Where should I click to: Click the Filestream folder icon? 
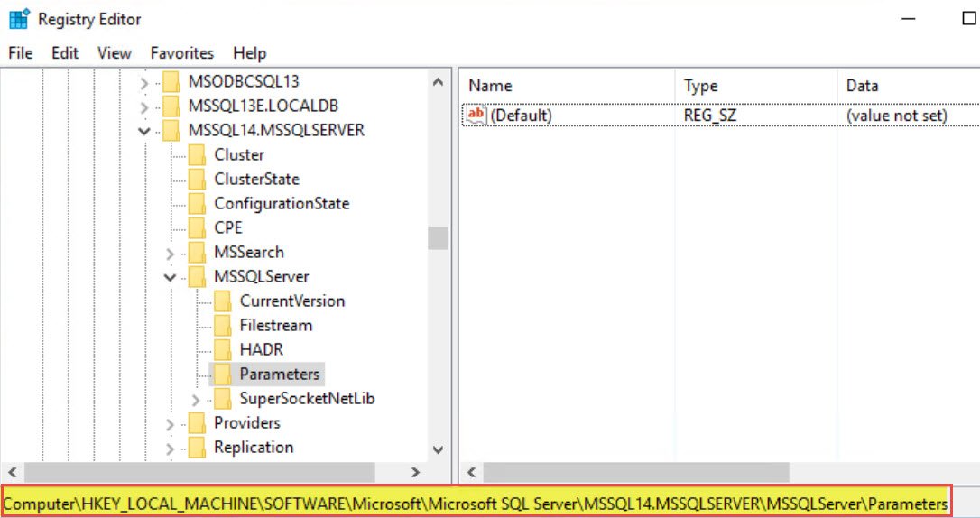(223, 325)
